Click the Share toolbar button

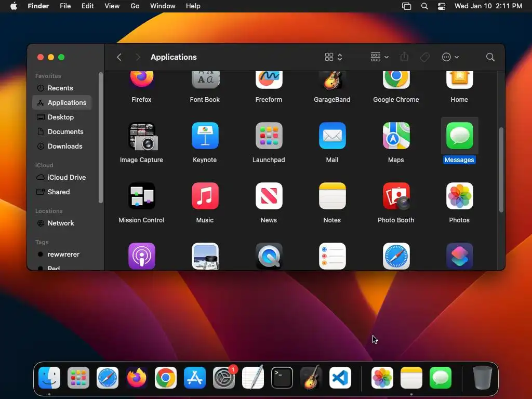coord(404,57)
